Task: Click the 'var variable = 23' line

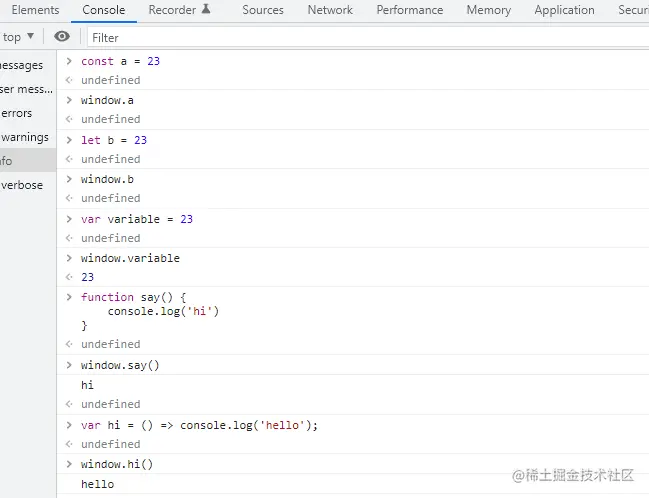Action: pyautogui.click(x=137, y=219)
